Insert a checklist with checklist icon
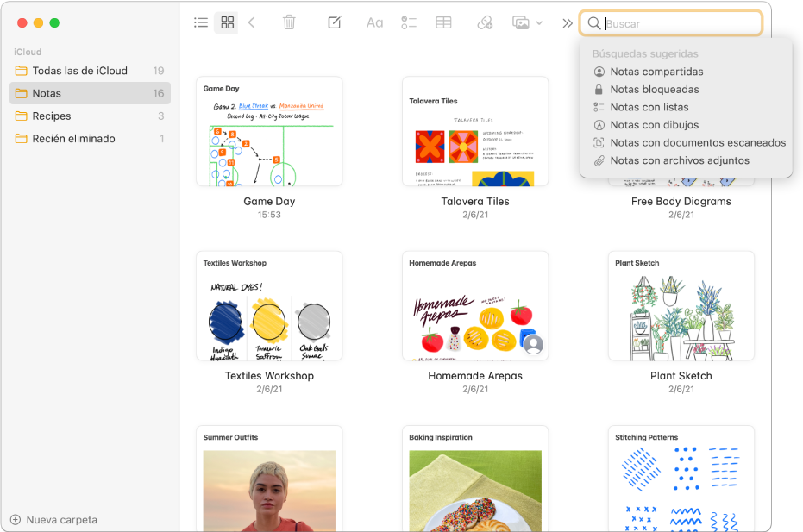The image size is (803, 532). click(409, 22)
